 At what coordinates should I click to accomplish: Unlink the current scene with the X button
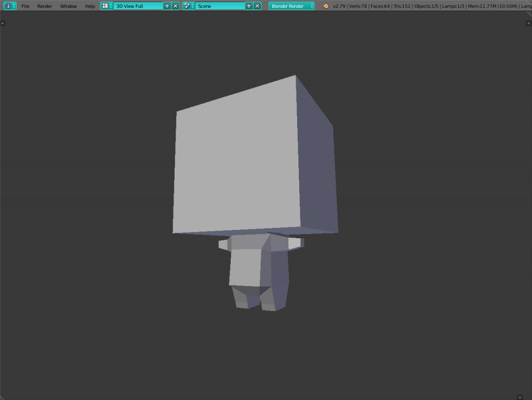click(257, 6)
